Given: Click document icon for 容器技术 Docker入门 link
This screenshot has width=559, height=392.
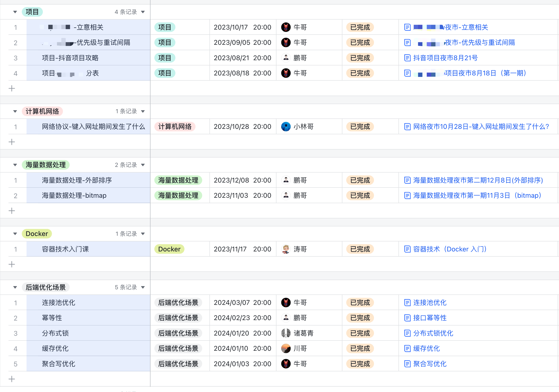Looking at the screenshot, I should (407, 249).
